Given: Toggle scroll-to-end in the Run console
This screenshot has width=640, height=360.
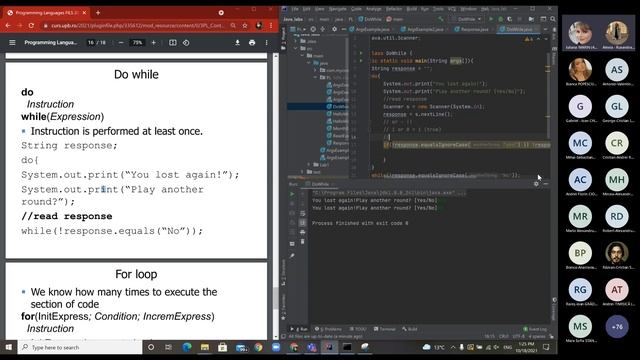Looking at the screenshot, I should (x=302, y=223).
